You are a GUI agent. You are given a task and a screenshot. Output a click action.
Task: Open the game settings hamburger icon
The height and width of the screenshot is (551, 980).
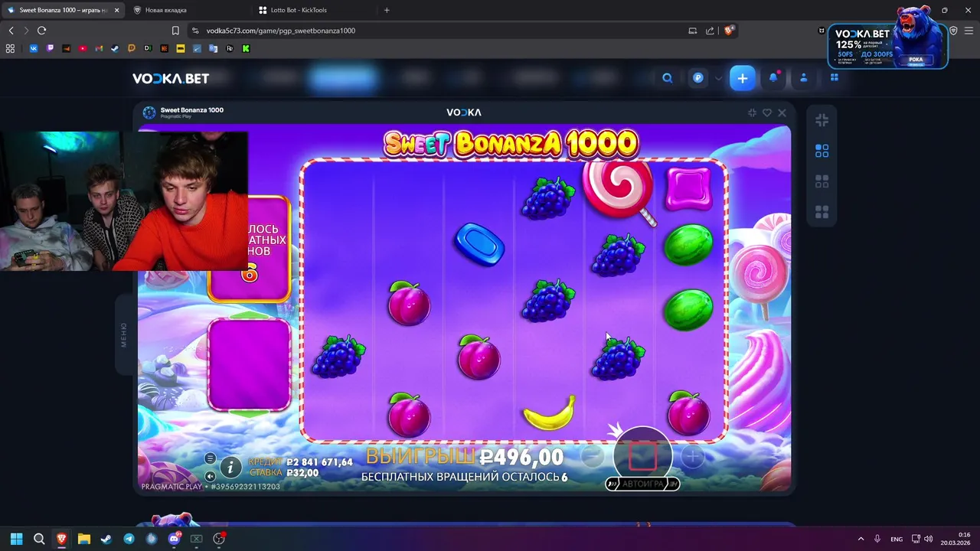tap(210, 458)
